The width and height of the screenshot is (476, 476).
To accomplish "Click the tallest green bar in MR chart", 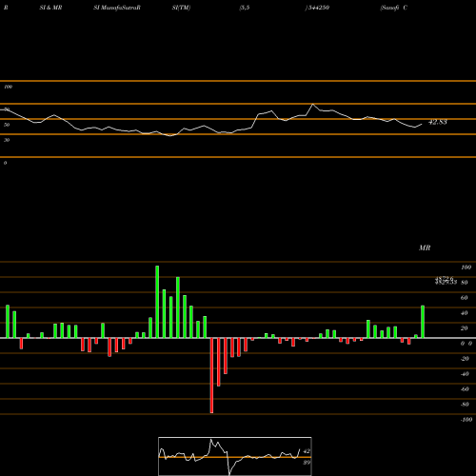I will point(157,302).
